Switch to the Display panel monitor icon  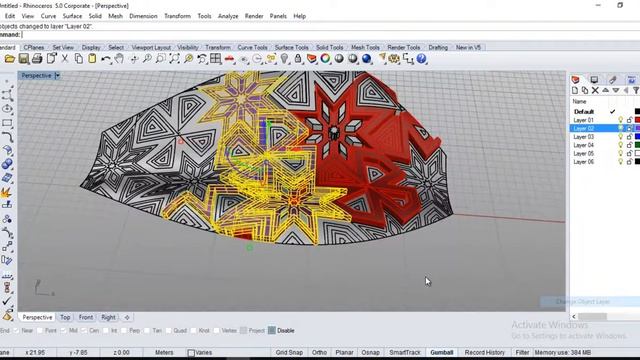(x=594, y=80)
